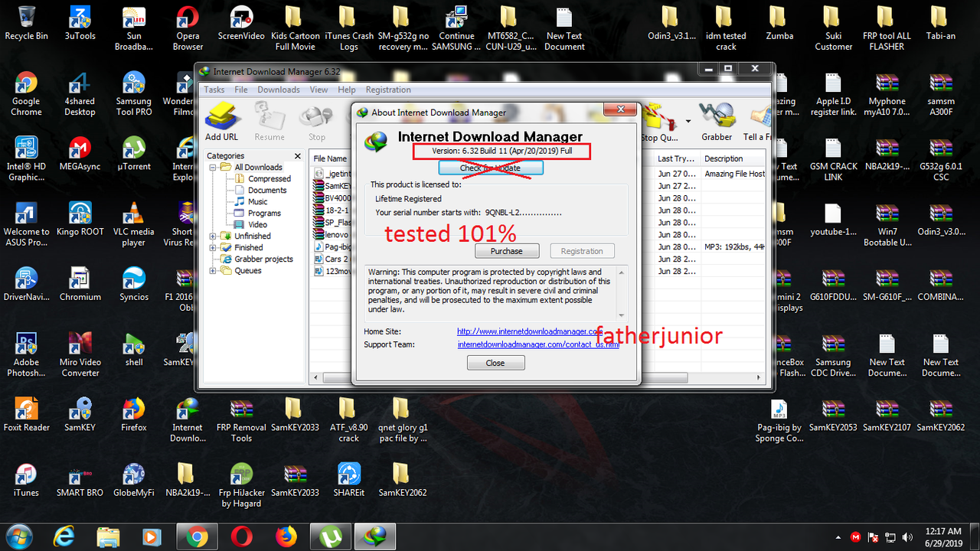Image resolution: width=980 pixels, height=551 pixels.
Task: Open the ScreenVideo desktop icon
Action: click(241, 24)
